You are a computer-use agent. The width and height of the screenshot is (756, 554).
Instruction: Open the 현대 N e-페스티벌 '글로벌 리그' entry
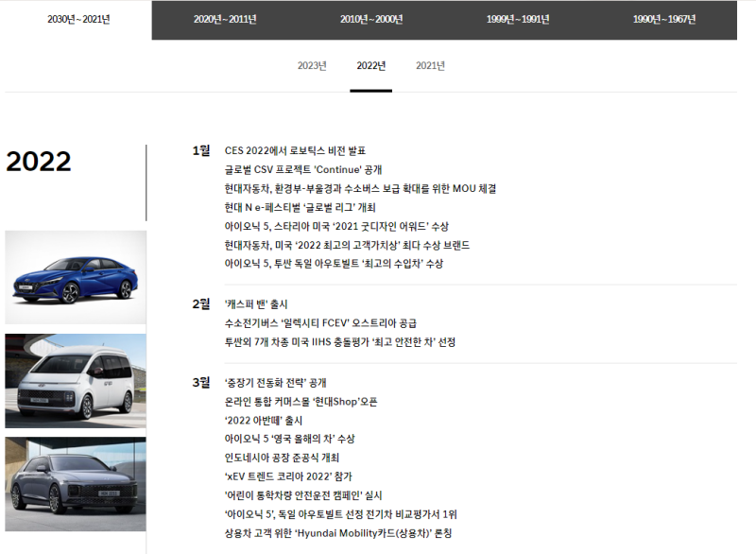(x=300, y=207)
